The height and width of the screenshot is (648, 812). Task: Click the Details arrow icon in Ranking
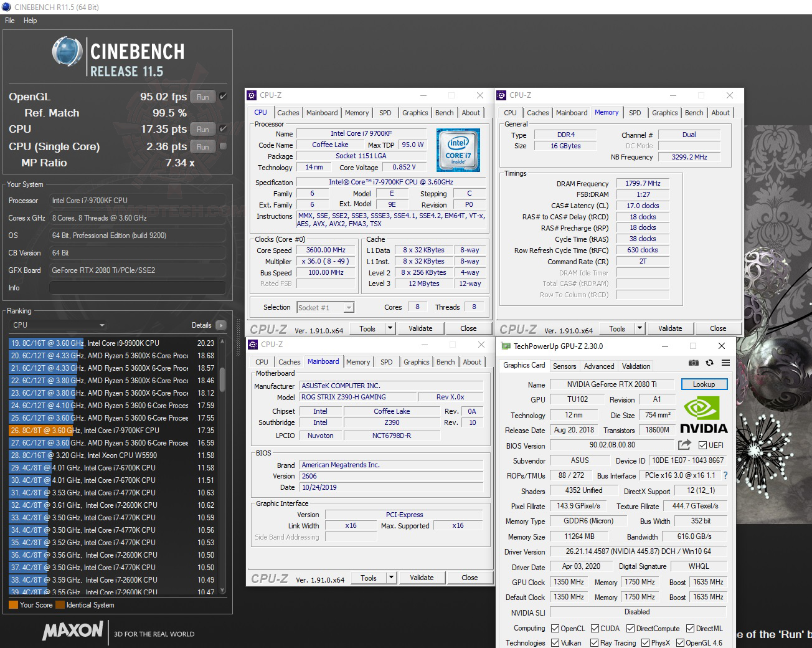(220, 325)
